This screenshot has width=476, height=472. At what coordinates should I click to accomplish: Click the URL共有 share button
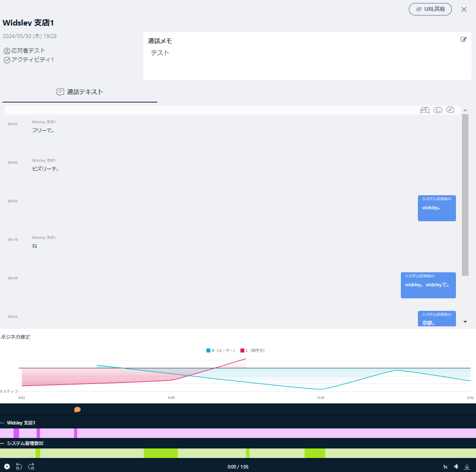(x=430, y=9)
